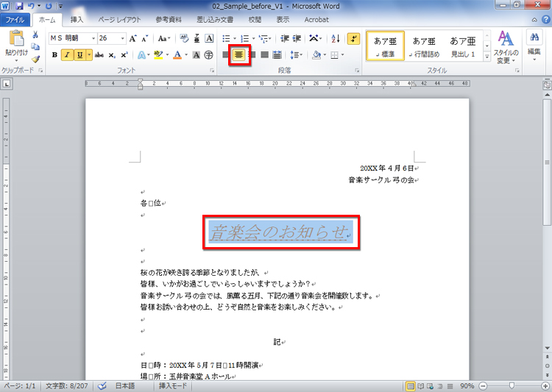Switch to the Acrobat tab
The image size is (552, 392).
click(316, 20)
